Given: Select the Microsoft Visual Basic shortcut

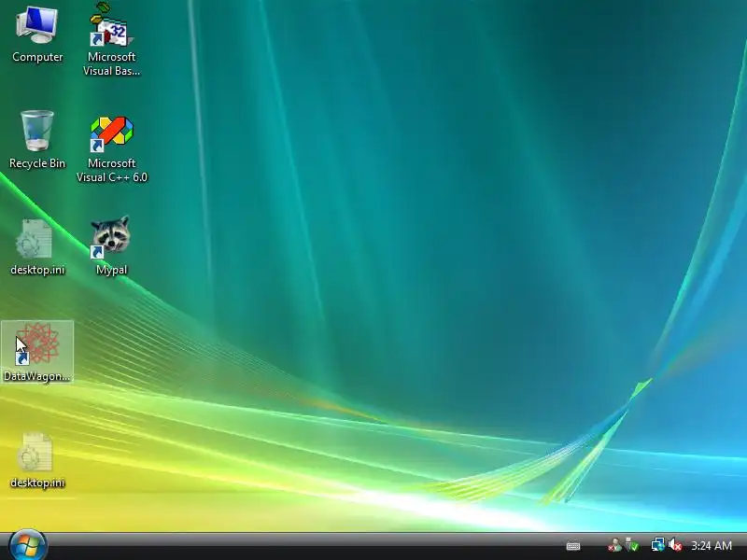Looking at the screenshot, I should [112, 39].
